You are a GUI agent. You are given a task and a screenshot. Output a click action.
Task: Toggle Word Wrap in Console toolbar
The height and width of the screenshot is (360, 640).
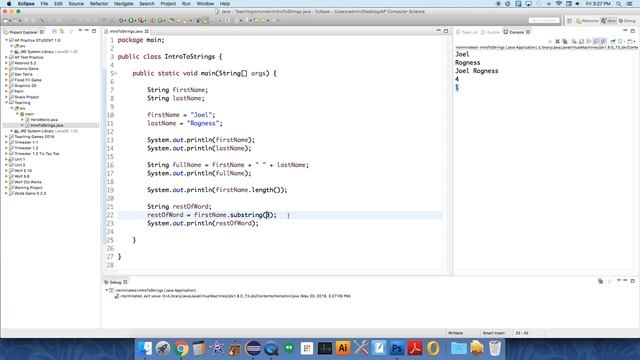[x=589, y=42]
